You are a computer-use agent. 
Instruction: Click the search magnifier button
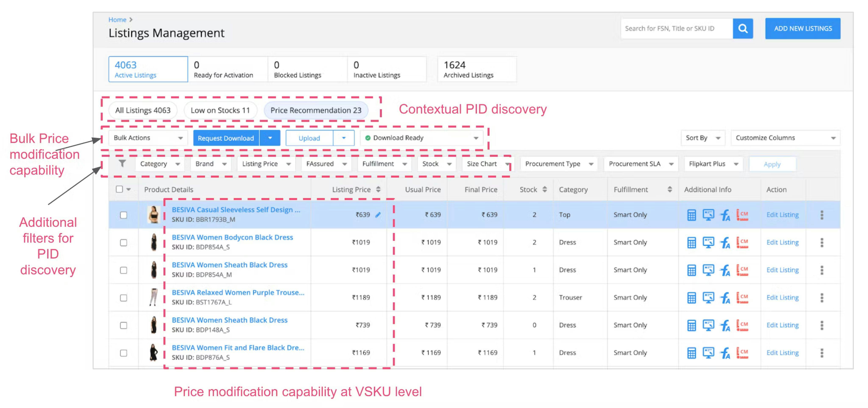click(743, 28)
